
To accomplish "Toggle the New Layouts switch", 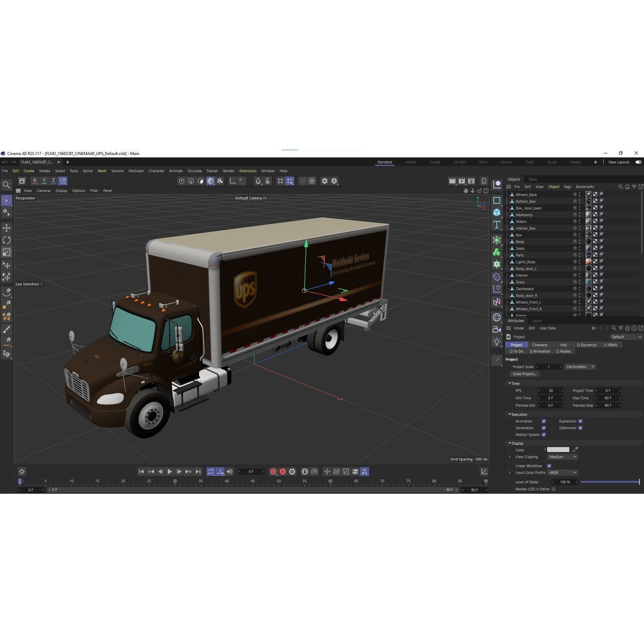I will [x=638, y=162].
